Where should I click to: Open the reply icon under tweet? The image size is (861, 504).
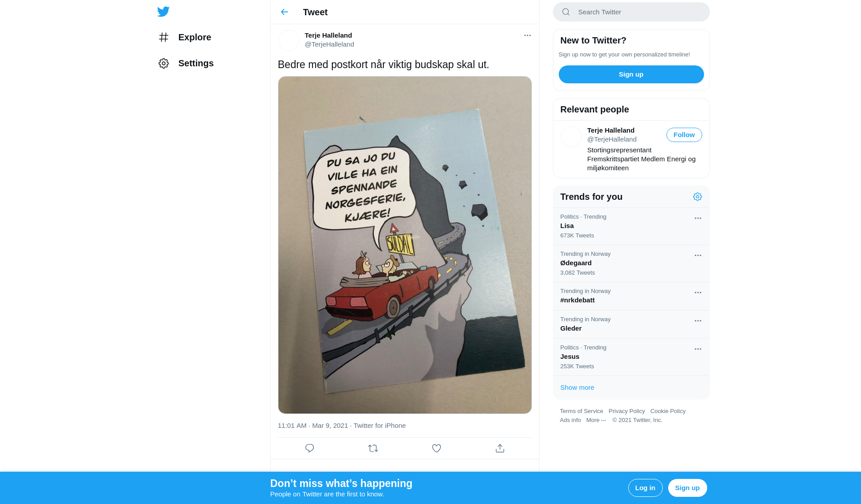(309, 448)
